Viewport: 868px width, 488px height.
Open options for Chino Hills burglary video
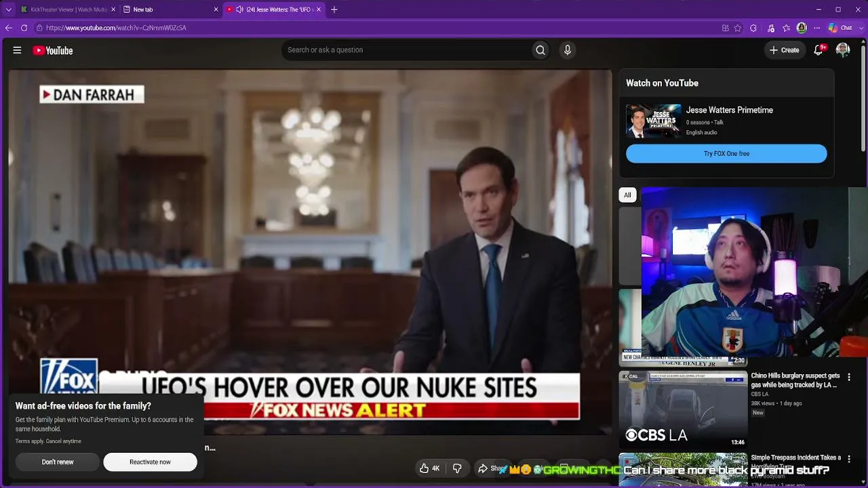849,377
